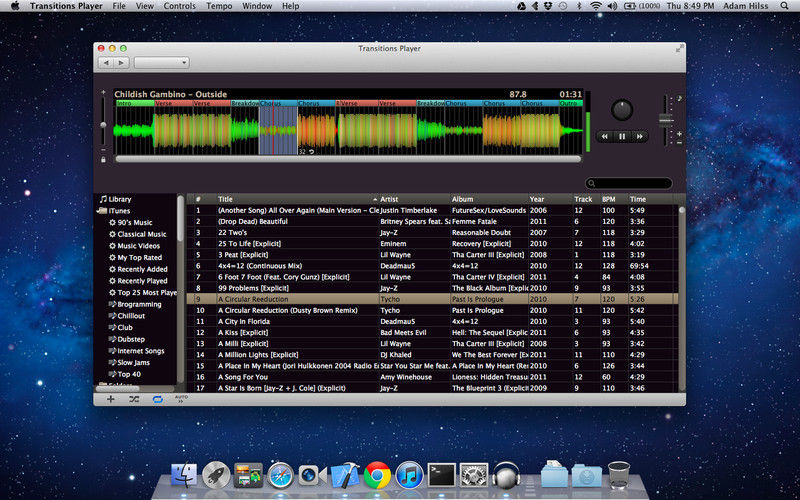The image size is (800, 500).
Task: Toggle the waveform lock icon
Action: [x=104, y=160]
